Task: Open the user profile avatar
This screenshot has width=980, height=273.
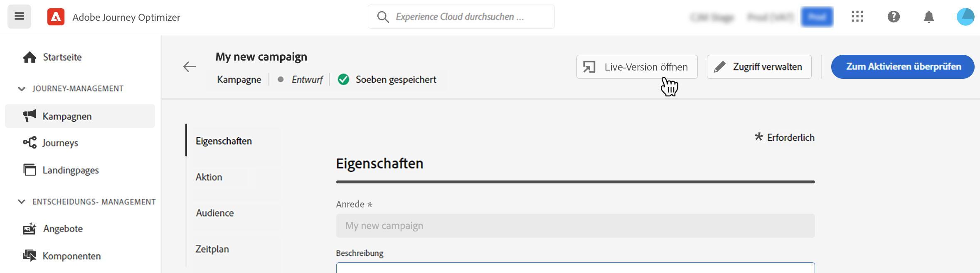Action: pyautogui.click(x=965, y=17)
